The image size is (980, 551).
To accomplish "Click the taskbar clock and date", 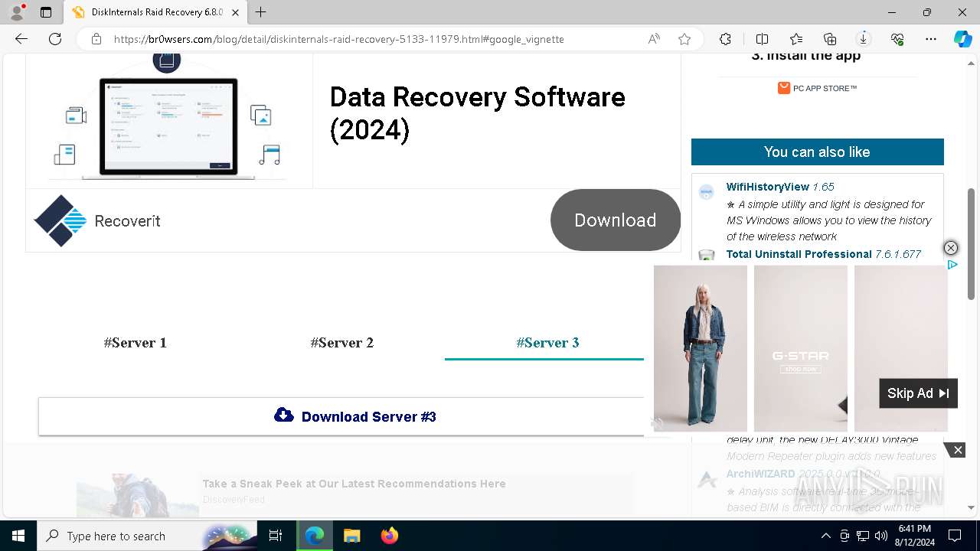I will coord(914,536).
